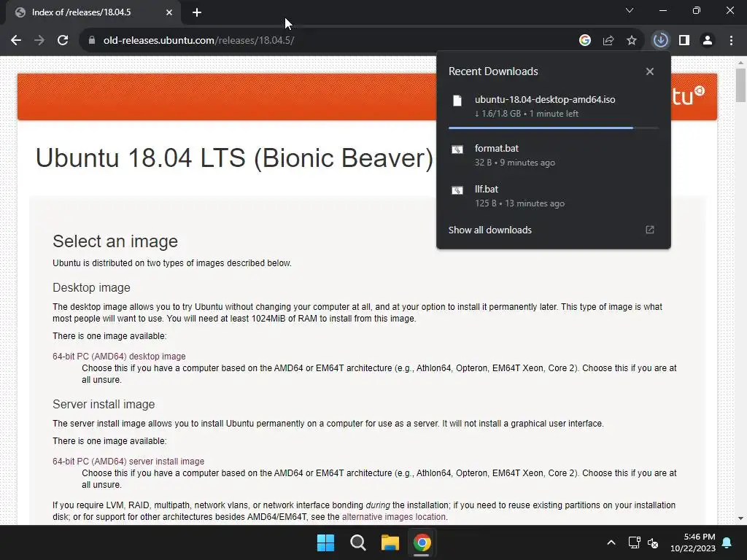The height and width of the screenshot is (560, 747).
Task: Open Chrome's three-dot menu
Action: 731,41
